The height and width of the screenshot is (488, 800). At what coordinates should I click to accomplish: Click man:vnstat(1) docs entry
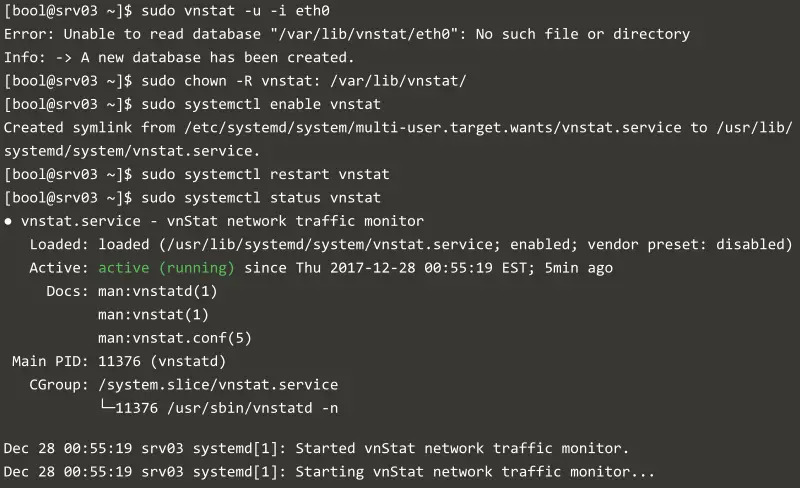coord(154,314)
